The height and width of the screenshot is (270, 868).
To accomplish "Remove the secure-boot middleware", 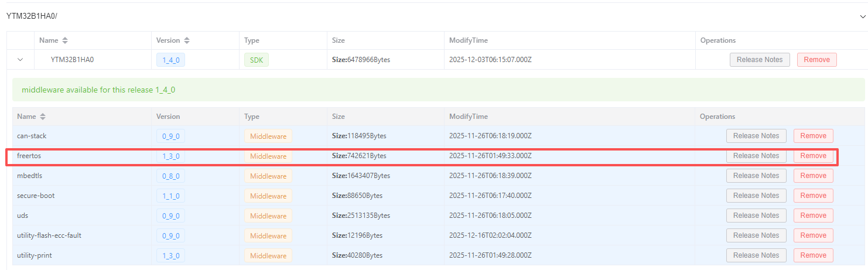I will 813,196.
